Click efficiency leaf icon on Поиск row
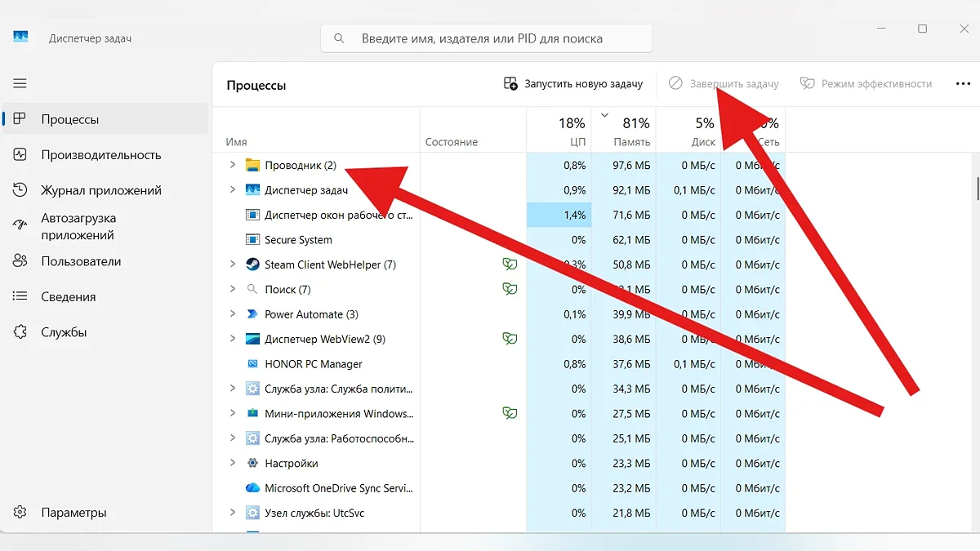 point(510,289)
